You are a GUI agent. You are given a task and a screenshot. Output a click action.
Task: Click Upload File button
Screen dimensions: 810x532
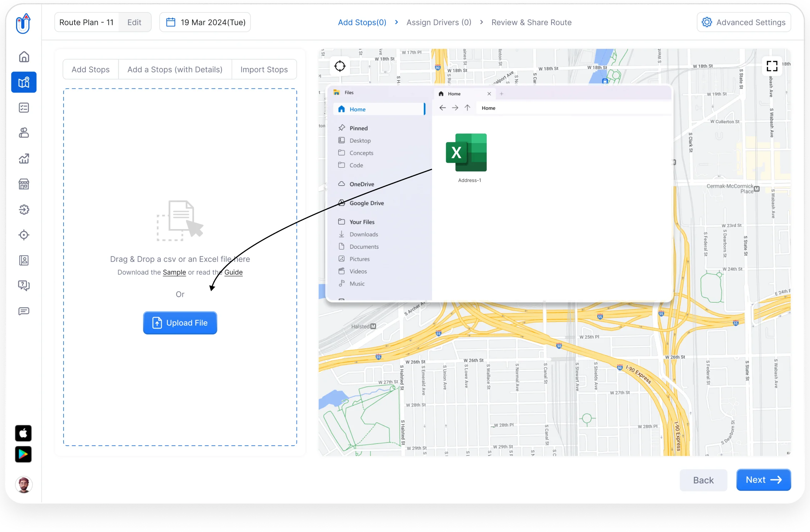click(x=180, y=323)
